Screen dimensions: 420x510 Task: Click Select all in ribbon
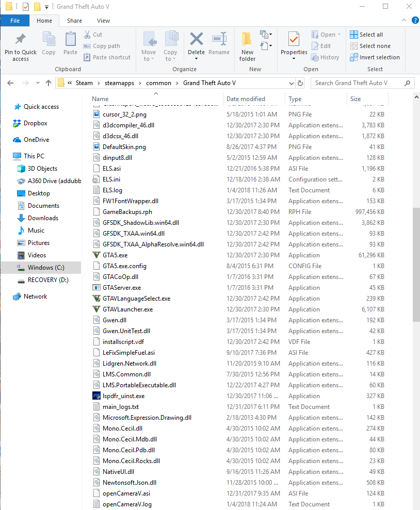[x=367, y=35]
